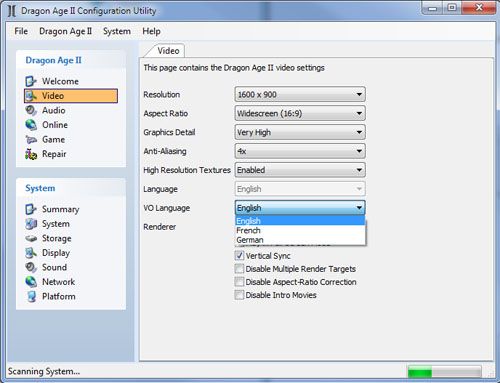
Task: Open the Repair page
Action: coord(54,154)
